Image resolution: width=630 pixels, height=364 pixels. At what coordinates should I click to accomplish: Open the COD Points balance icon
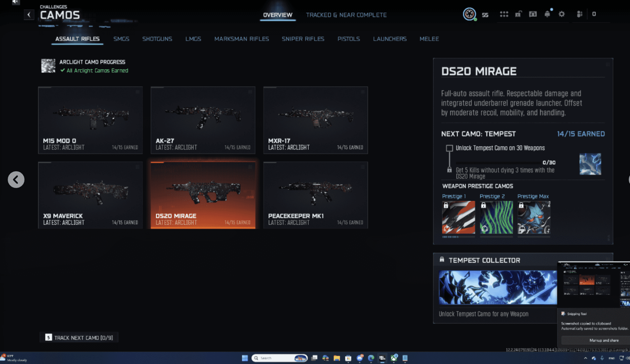(x=594, y=14)
